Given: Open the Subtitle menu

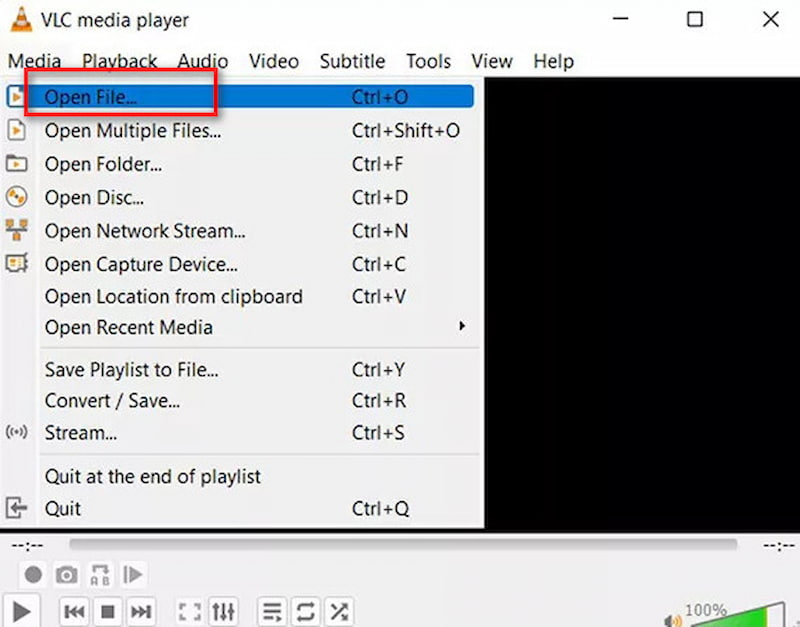Looking at the screenshot, I should pos(352,61).
